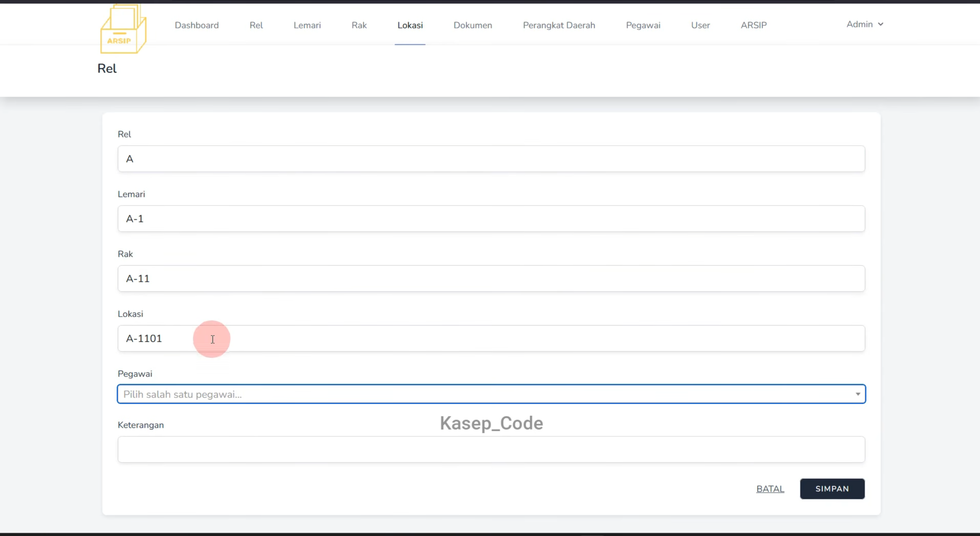This screenshot has width=980, height=536.
Task: Click the Lemari field label
Action: tap(131, 194)
